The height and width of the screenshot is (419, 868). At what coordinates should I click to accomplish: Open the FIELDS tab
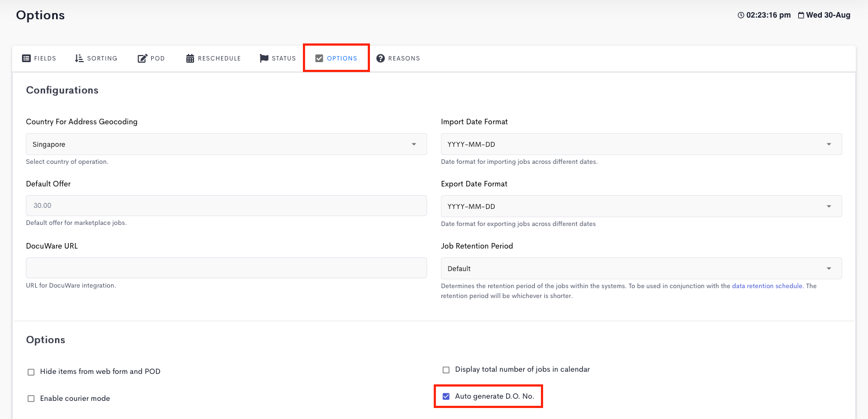tap(39, 58)
